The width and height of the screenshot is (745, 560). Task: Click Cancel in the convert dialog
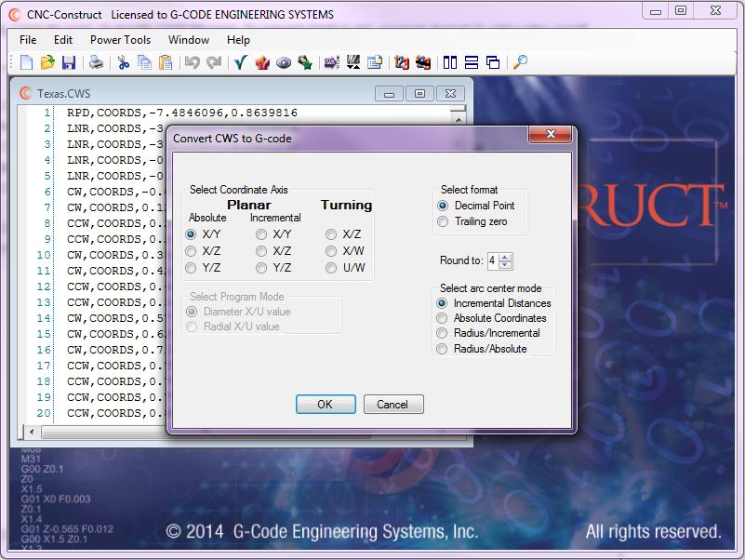pos(393,405)
